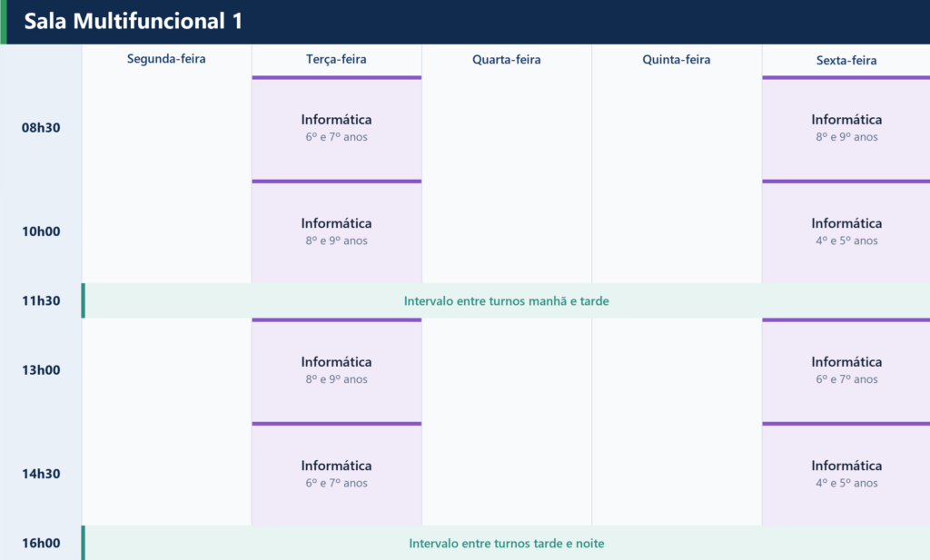Viewport: 930px width, 560px height.
Task: Select the empty Monday 08h30 slot
Action: point(167,127)
